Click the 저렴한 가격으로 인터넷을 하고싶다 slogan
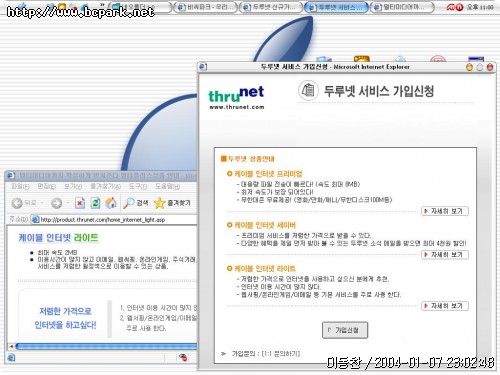The width and height of the screenshot is (500, 375). [65, 318]
